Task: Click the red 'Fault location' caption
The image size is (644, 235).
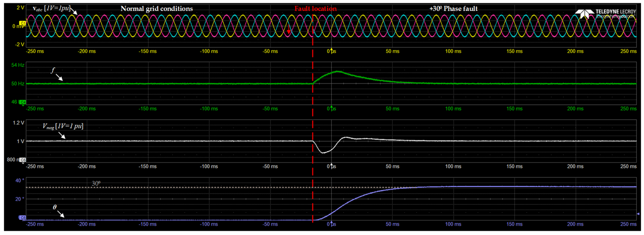Action: (316, 9)
